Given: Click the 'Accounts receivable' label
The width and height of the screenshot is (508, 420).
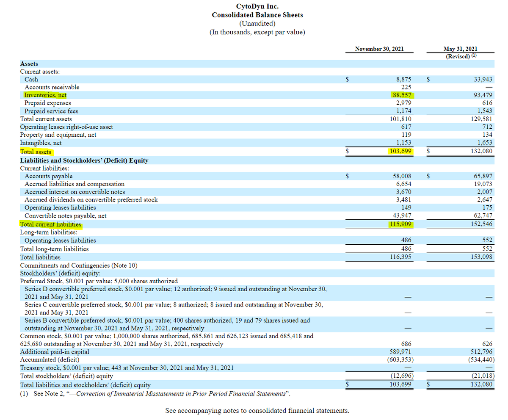Looking at the screenshot, I should point(52,87).
